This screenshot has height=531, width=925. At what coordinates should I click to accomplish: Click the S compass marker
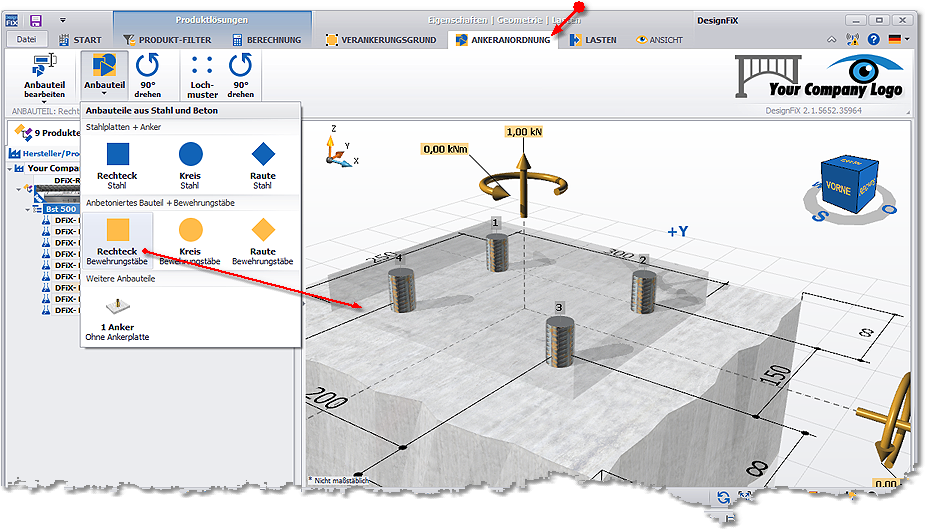click(x=819, y=217)
